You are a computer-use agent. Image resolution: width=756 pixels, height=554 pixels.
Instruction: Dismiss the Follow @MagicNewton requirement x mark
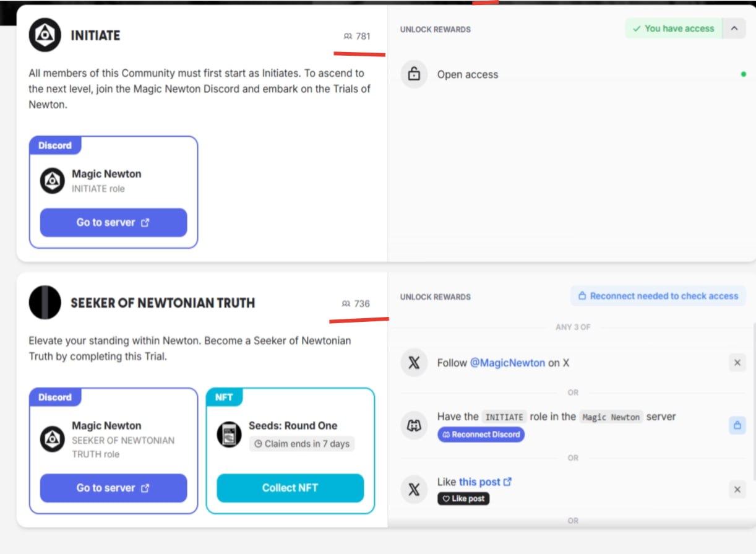pos(737,363)
